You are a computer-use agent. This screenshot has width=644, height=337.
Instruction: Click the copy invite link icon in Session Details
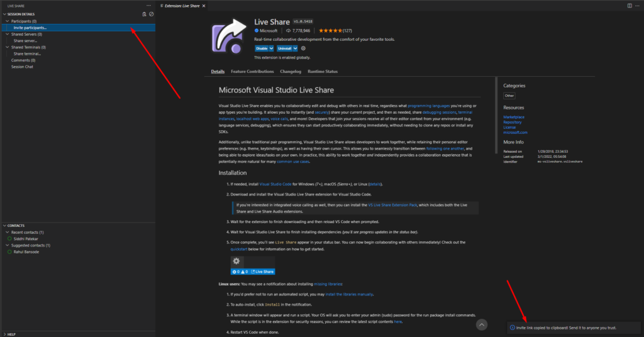(x=144, y=14)
